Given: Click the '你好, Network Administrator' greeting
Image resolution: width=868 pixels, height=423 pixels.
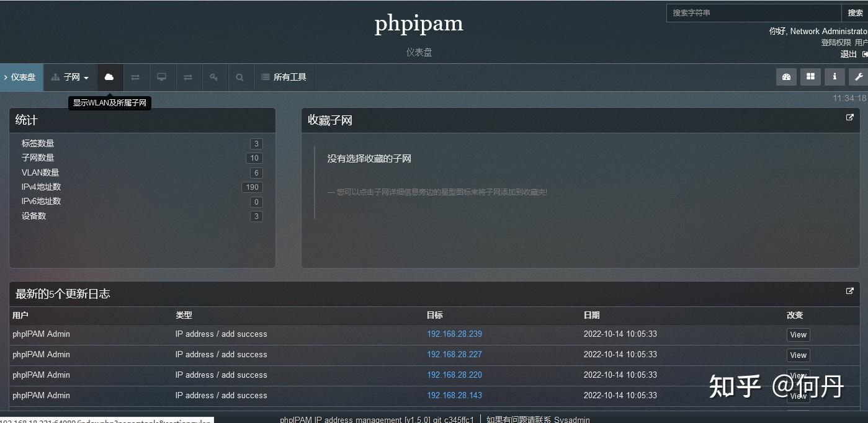Looking at the screenshot, I should pos(818,31).
